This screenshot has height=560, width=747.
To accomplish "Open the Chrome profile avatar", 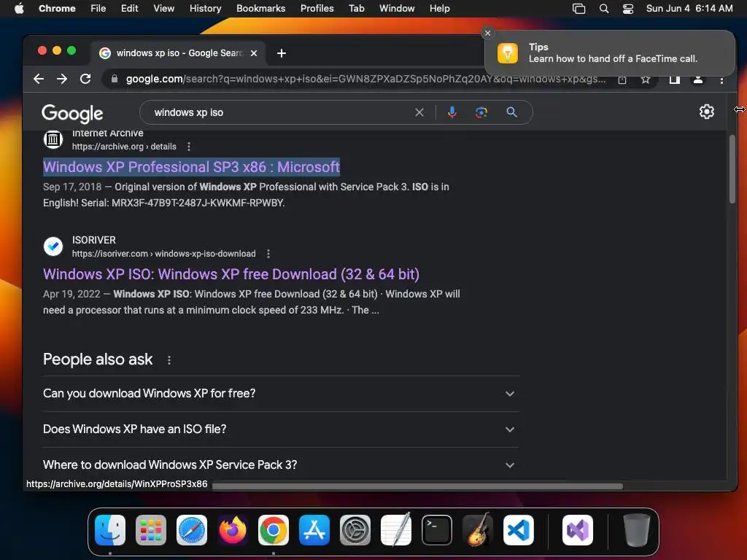I will tap(698, 79).
